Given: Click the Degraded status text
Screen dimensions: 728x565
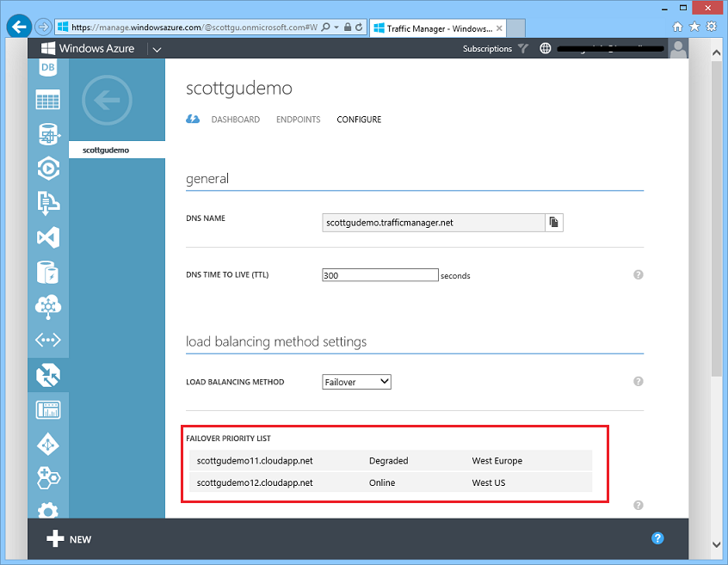Looking at the screenshot, I should (389, 461).
